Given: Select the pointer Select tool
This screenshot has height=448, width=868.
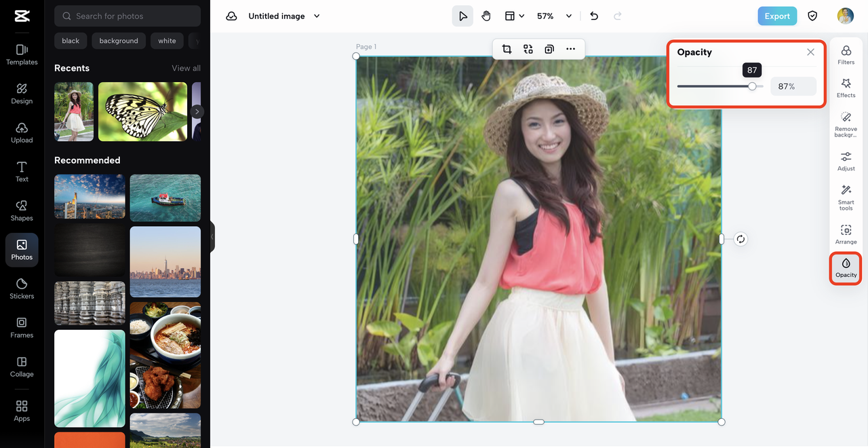Looking at the screenshot, I should (462, 16).
